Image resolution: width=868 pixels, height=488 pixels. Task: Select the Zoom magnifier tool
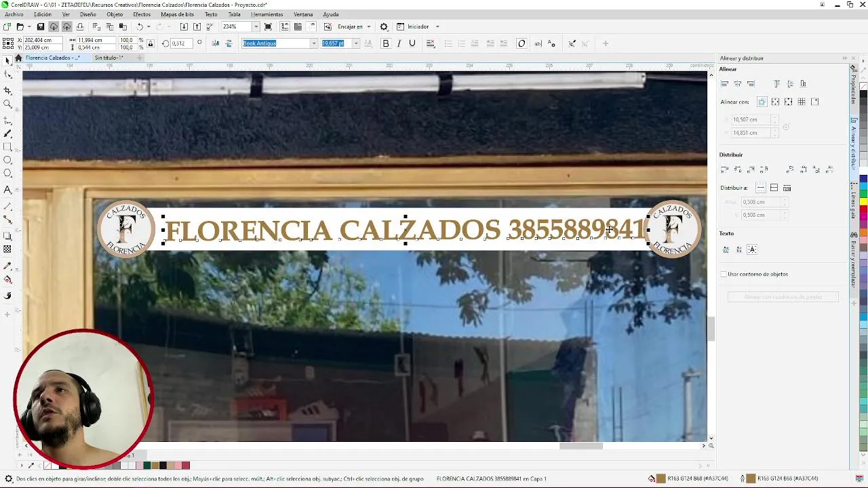[7, 104]
